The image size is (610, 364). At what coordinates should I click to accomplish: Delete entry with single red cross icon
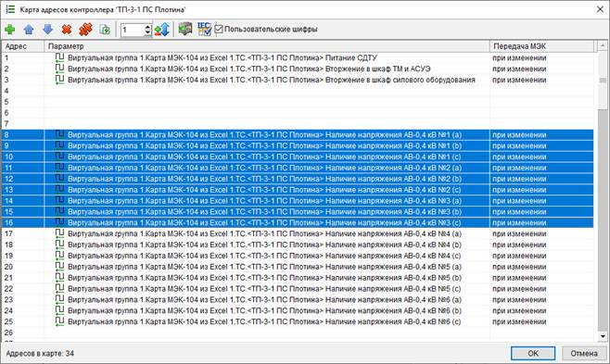click(x=67, y=29)
